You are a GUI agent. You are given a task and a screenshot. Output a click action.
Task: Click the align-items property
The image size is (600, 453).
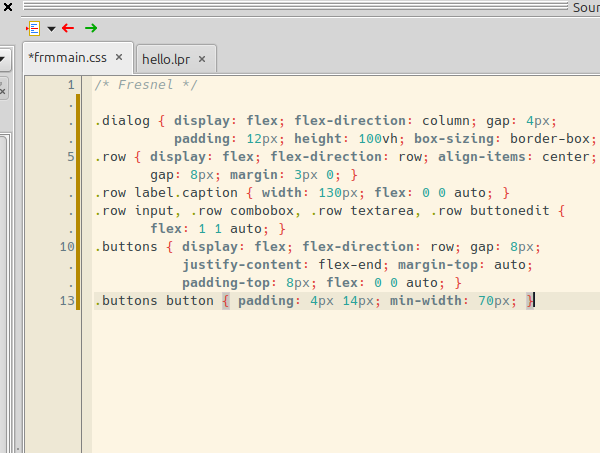(482, 156)
